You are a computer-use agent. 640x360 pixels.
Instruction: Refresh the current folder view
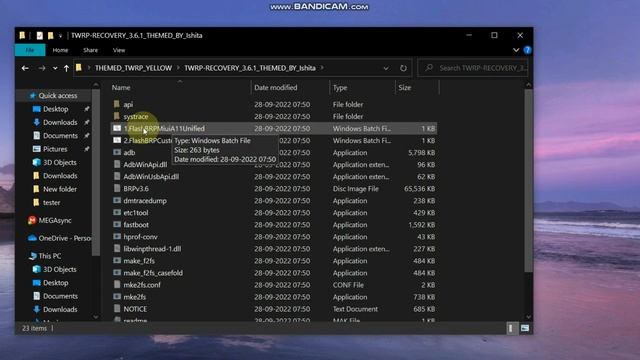coord(403,68)
